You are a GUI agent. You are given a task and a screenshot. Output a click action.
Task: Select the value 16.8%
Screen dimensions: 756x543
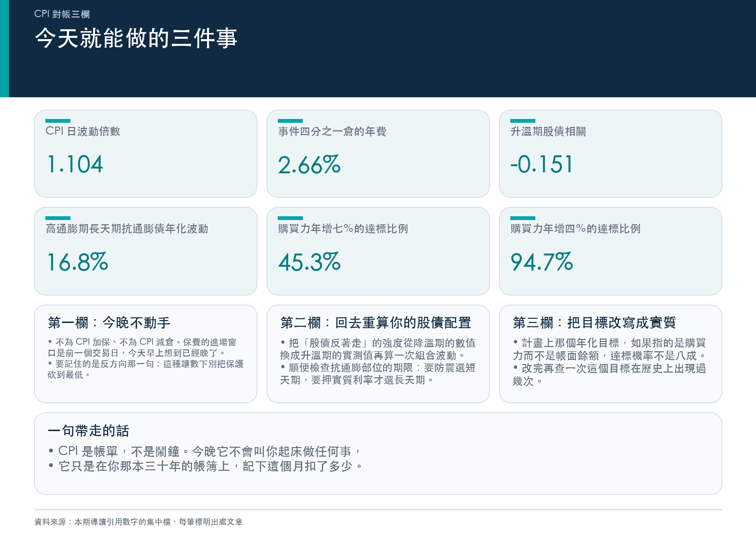tap(77, 262)
